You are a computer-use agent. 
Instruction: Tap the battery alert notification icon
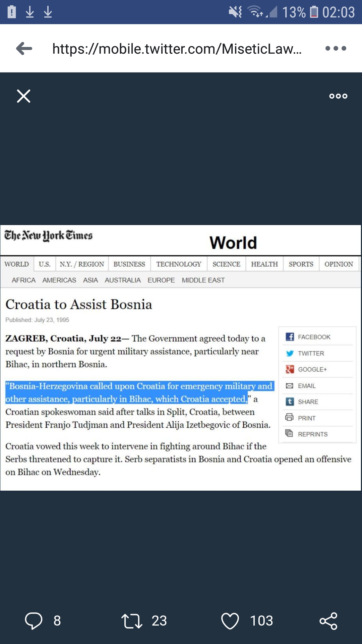(x=12, y=12)
